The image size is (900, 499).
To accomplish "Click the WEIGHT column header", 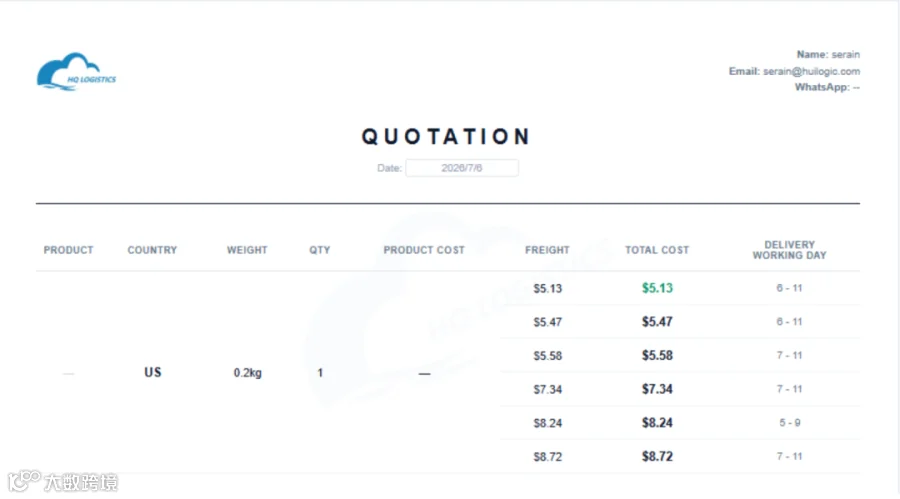I will point(247,250).
